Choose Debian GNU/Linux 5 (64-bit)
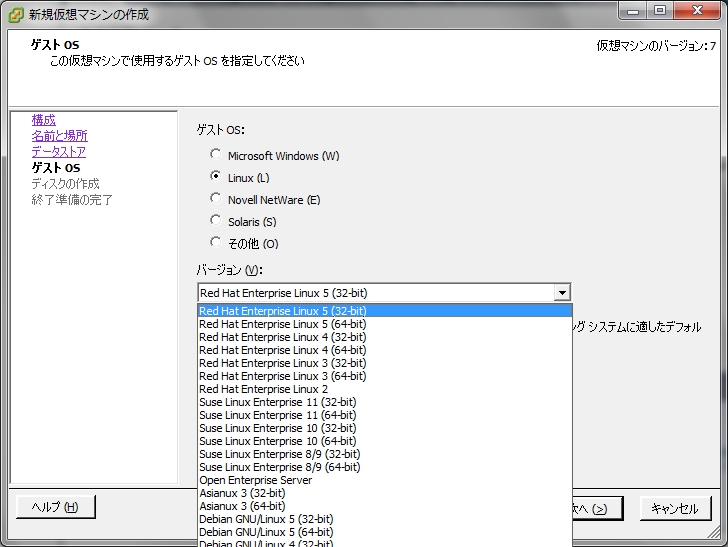The width and height of the screenshot is (728, 547). click(385, 532)
